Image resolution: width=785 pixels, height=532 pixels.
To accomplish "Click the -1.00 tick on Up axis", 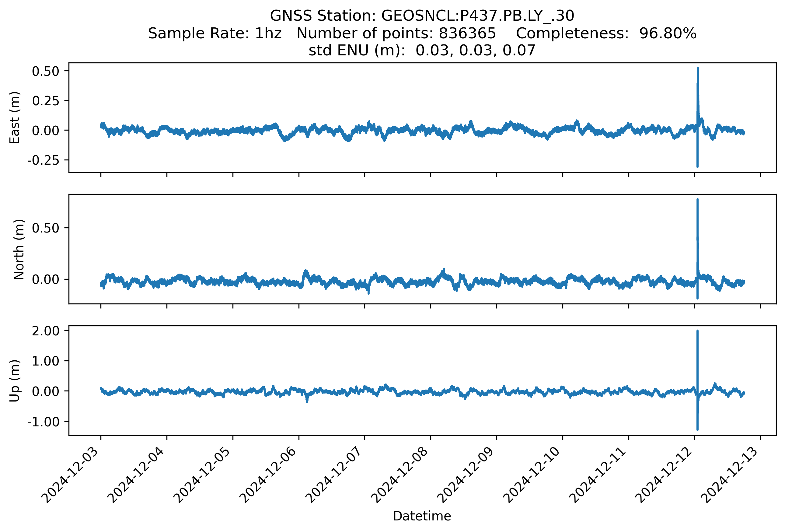I will [44, 422].
